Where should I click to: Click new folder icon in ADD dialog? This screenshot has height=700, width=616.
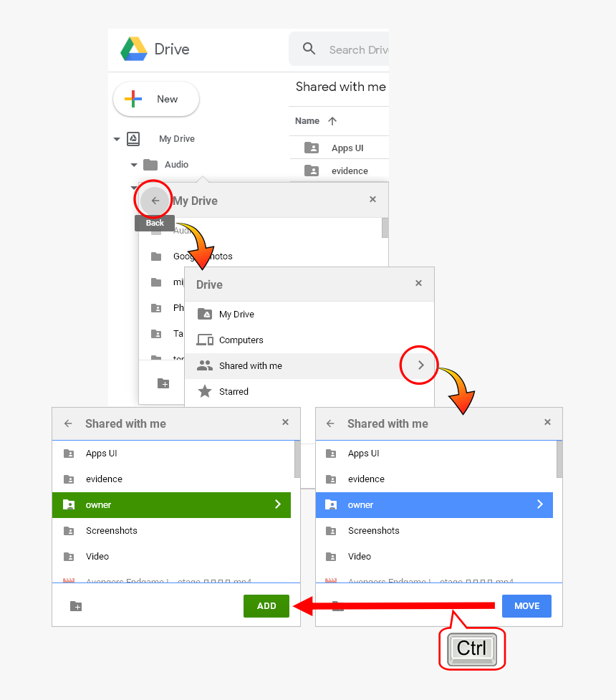click(76, 606)
